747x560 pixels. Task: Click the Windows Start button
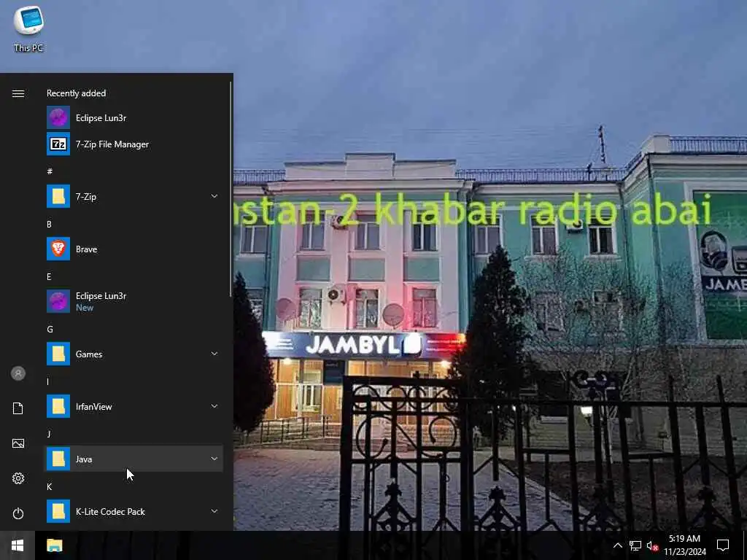point(18,545)
